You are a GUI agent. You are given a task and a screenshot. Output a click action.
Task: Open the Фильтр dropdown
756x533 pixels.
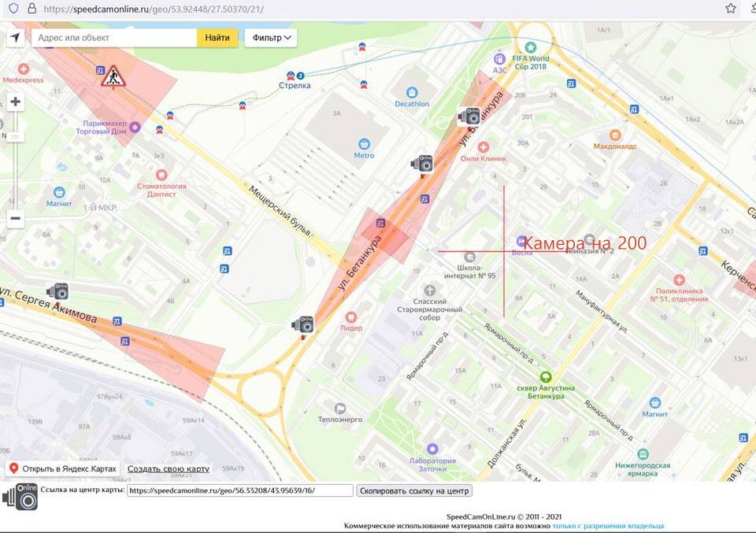pos(270,38)
